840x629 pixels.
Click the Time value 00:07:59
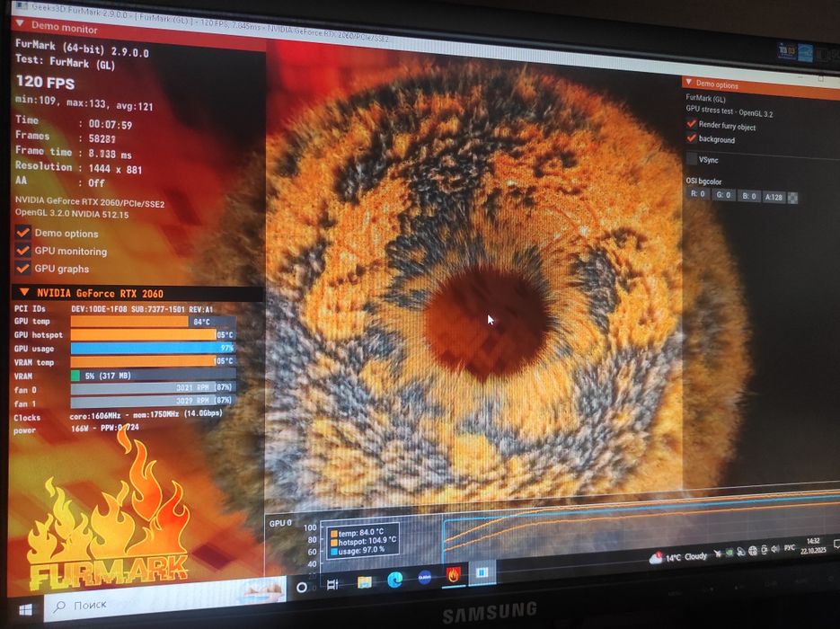click(x=111, y=124)
